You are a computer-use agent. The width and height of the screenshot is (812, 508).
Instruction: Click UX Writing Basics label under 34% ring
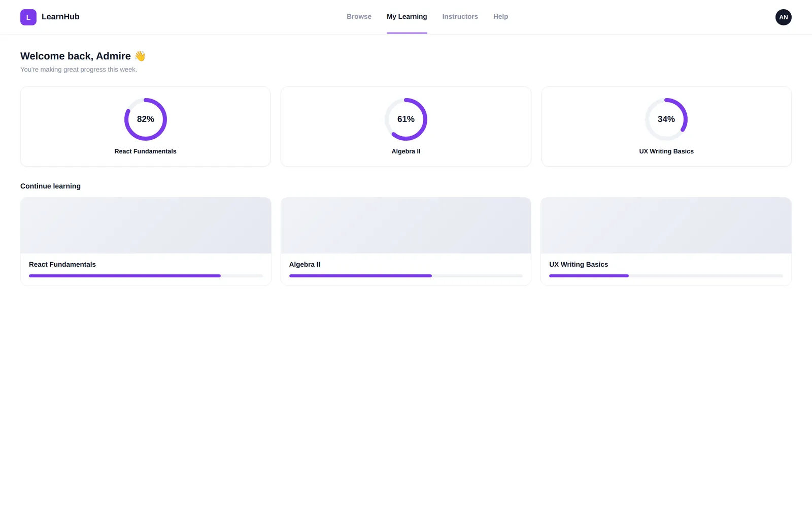(x=666, y=151)
